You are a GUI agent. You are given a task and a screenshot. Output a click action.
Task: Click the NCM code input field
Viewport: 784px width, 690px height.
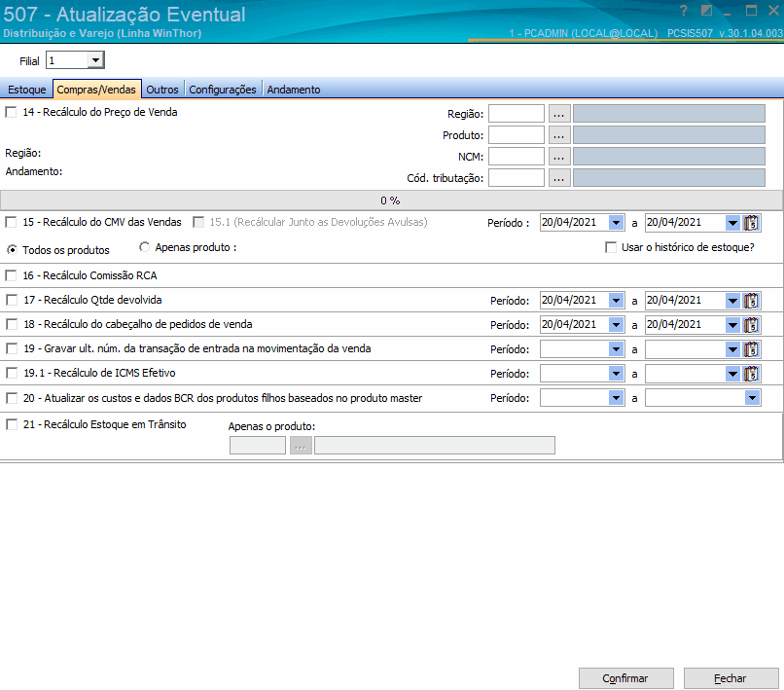[516, 157]
